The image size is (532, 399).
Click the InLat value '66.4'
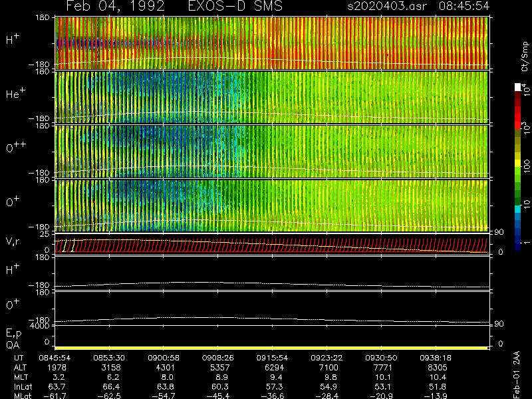111,386
